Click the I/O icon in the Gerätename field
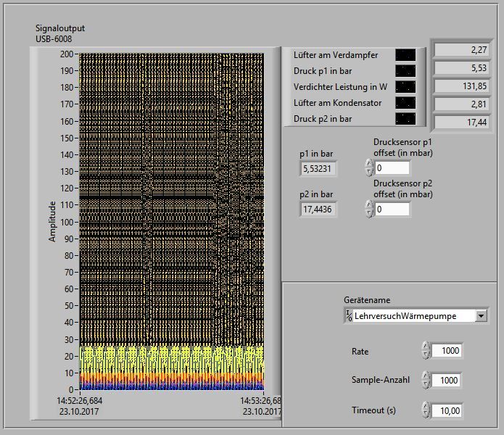504x435 pixels. 349,316
